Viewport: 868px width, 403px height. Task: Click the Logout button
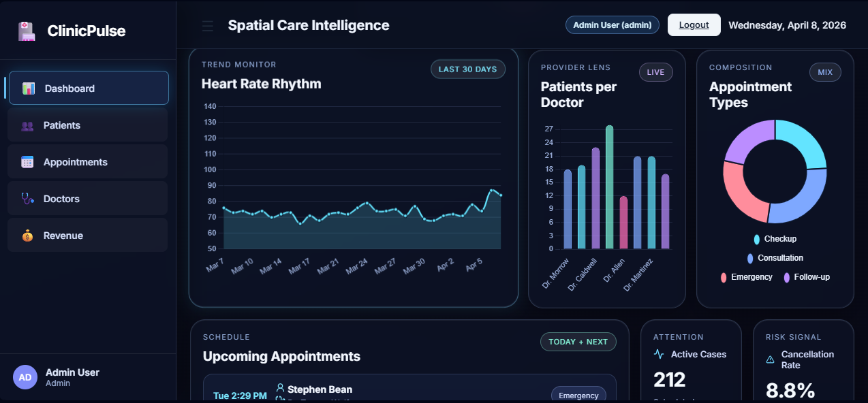tap(694, 25)
